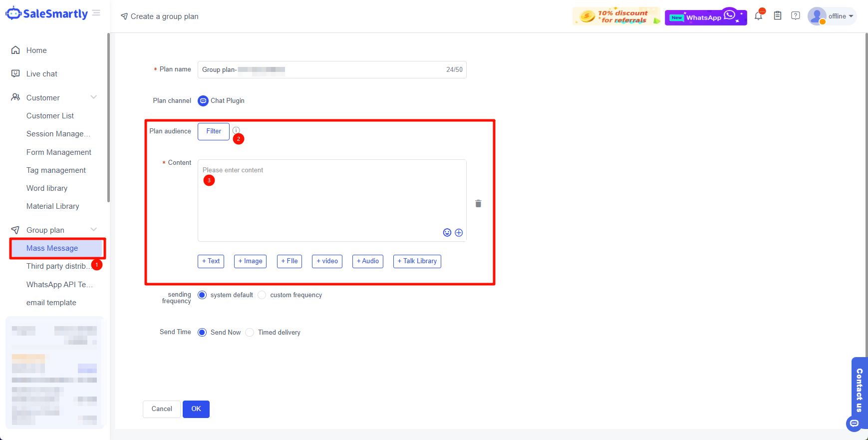The image size is (868, 440).
Task: Add an Image content block
Action: (250, 261)
